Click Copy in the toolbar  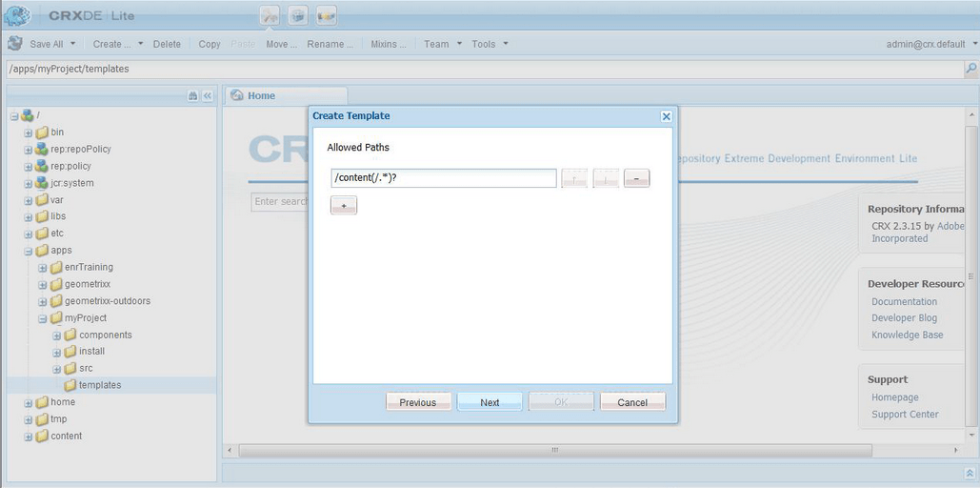(210, 44)
